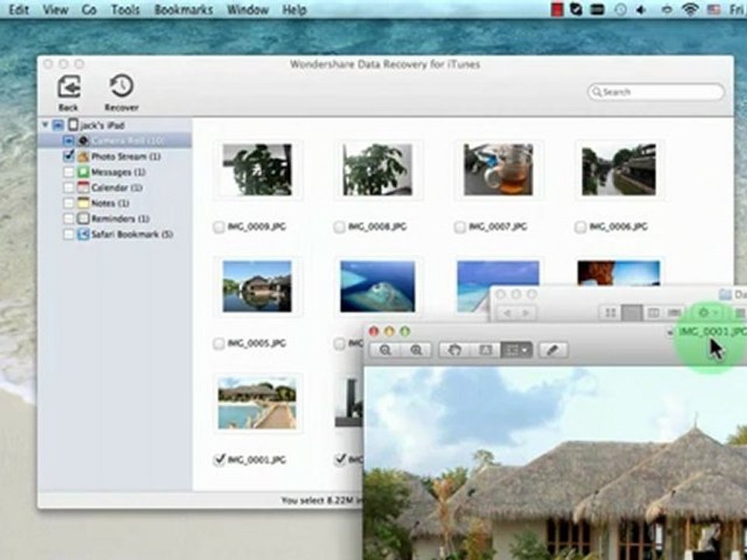Check the IMG_0006.JPG checkbox
Image resolution: width=747 pixels, height=560 pixels.
point(580,227)
